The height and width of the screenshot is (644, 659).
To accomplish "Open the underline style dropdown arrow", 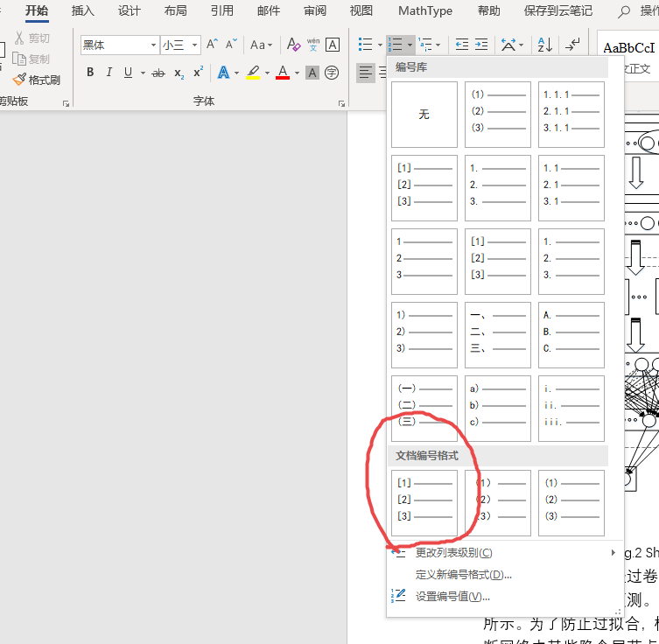I will pos(143,73).
